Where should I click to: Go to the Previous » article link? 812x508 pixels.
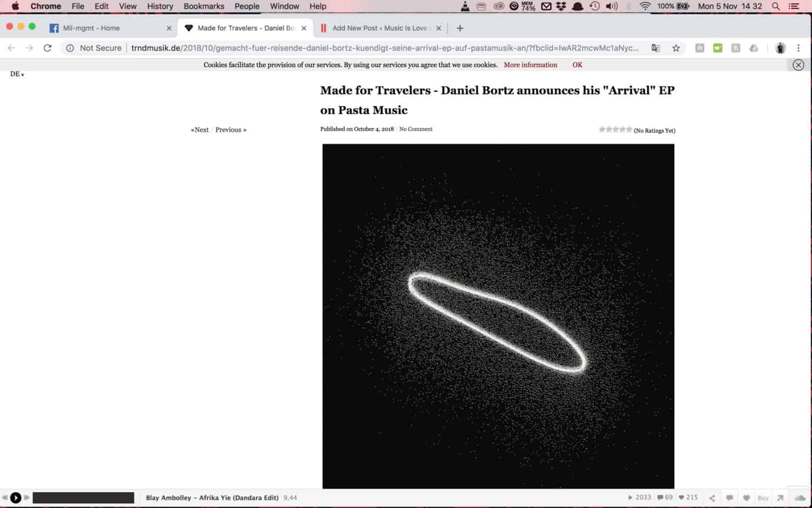pos(231,130)
